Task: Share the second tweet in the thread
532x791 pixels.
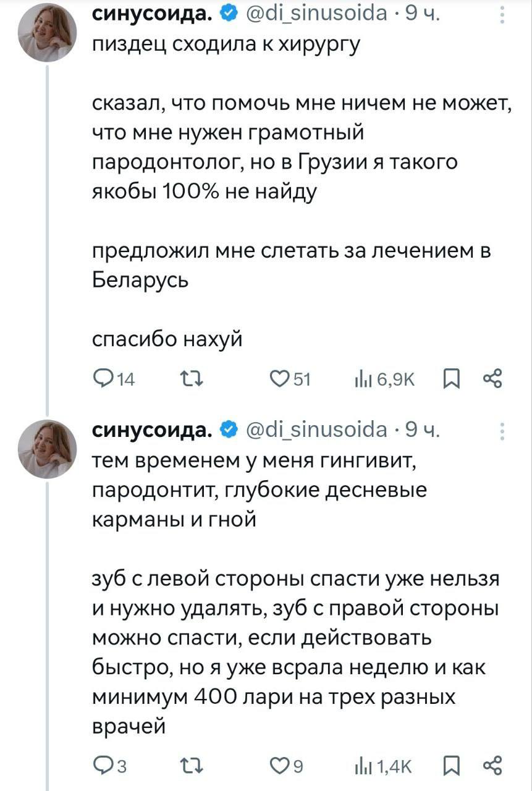Action: 492,765
